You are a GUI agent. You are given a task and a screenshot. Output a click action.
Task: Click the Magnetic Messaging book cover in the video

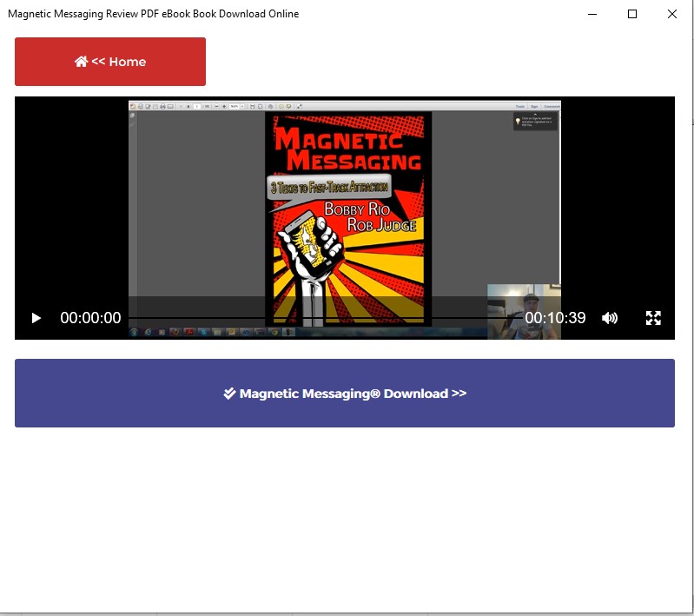(348, 218)
